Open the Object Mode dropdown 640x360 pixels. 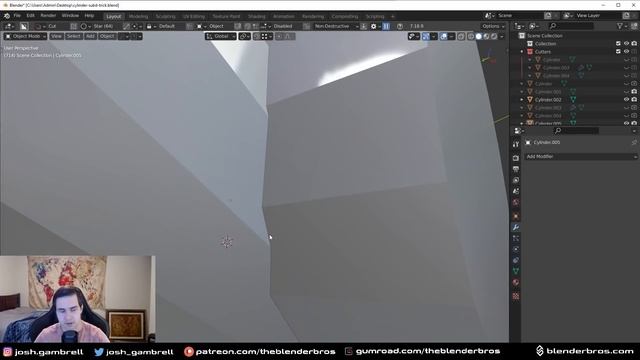(x=25, y=36)
